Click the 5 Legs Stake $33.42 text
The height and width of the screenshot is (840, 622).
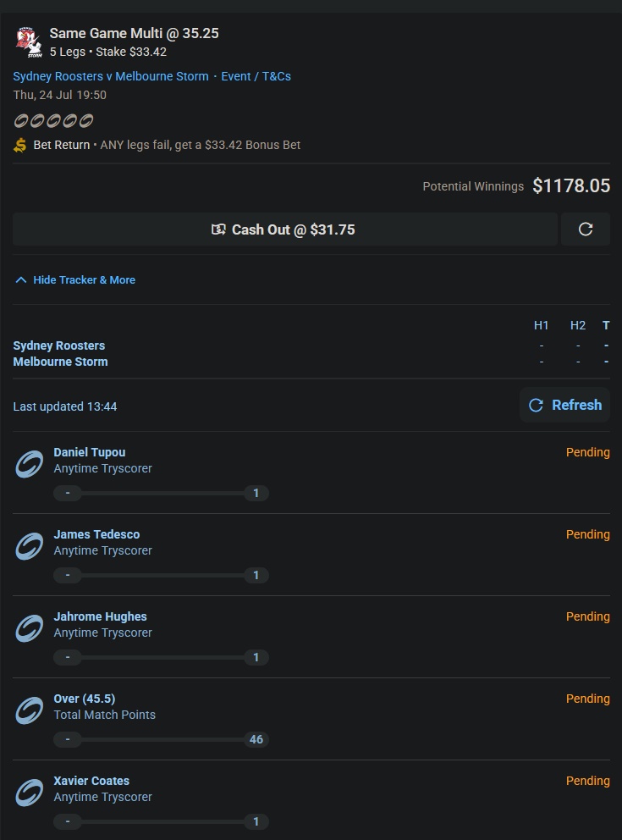108,52
